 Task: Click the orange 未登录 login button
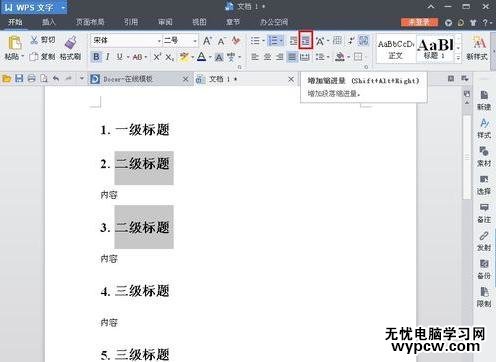click(x=419, y=22)
